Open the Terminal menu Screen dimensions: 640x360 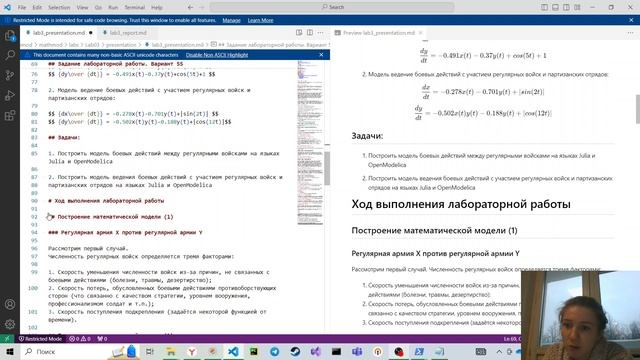[134, 7]
